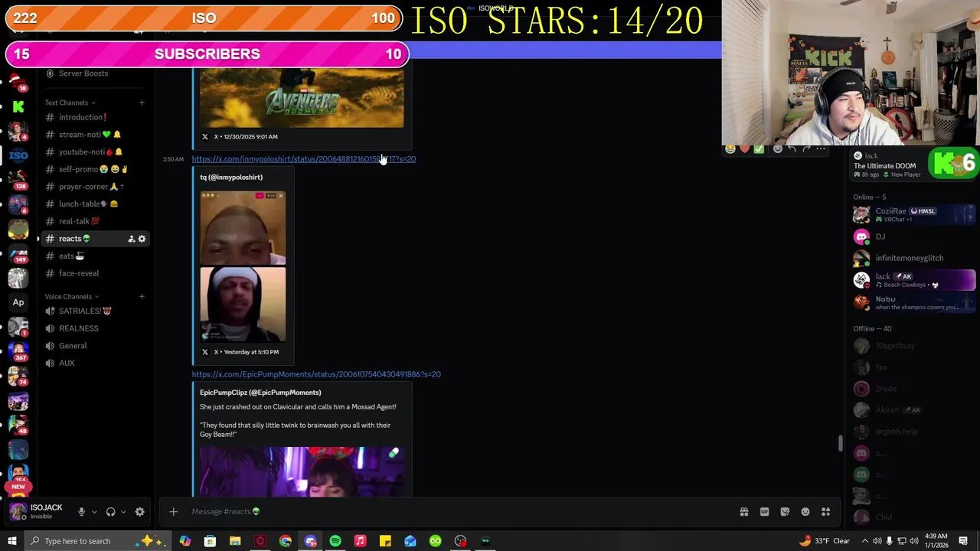
Task: Add the laughing emoji reaction
Action: 730,149
